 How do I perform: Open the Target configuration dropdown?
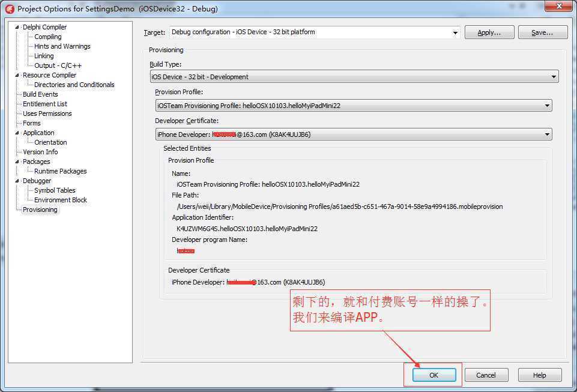[x=455, y=32]
